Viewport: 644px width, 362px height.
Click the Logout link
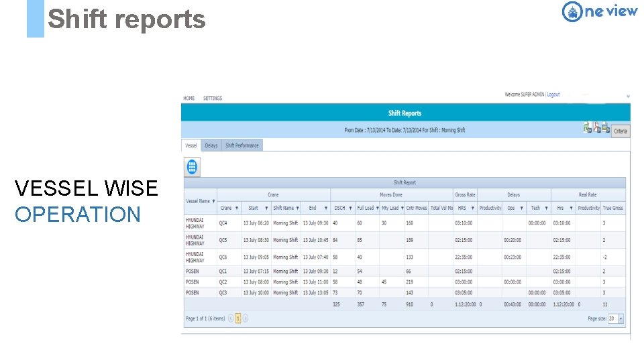click(553, 95)
